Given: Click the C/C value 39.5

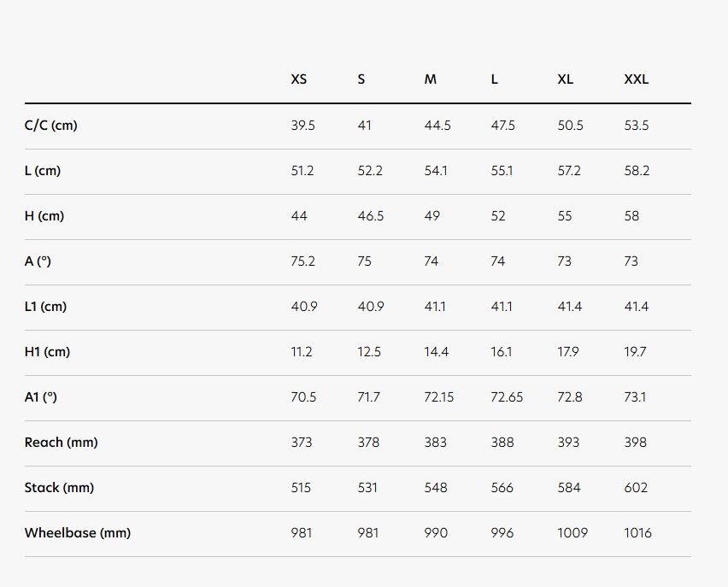Looking at the screenshot, I should pos(302,126).
